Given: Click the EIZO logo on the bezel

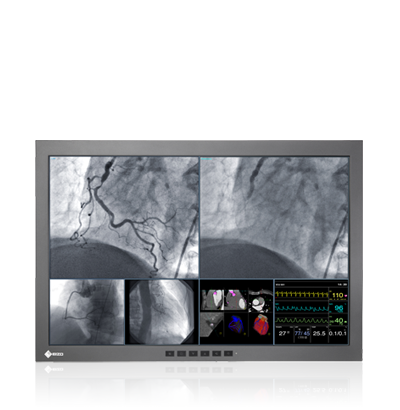Looking at the screenshot, I should click(x=54, y=354).
